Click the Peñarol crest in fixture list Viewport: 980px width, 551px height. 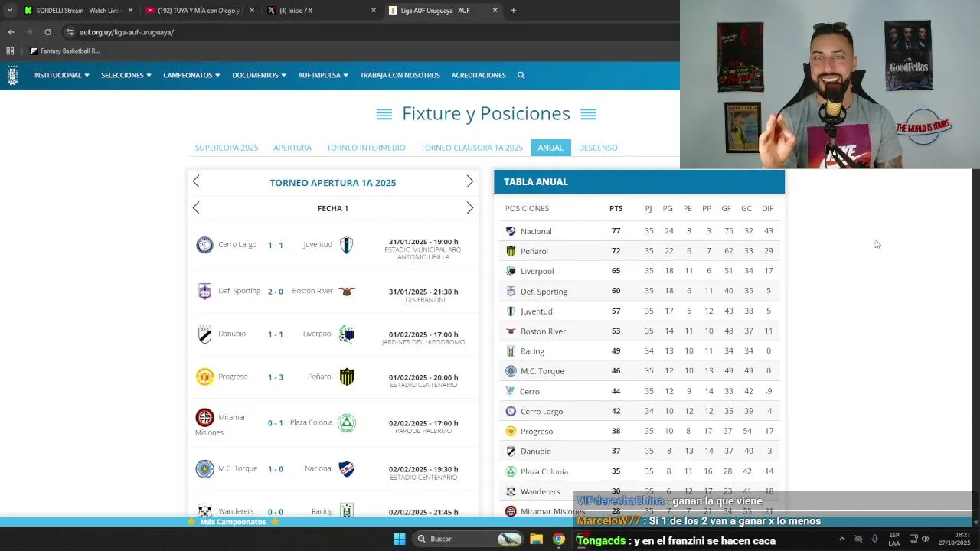point(347,377)
